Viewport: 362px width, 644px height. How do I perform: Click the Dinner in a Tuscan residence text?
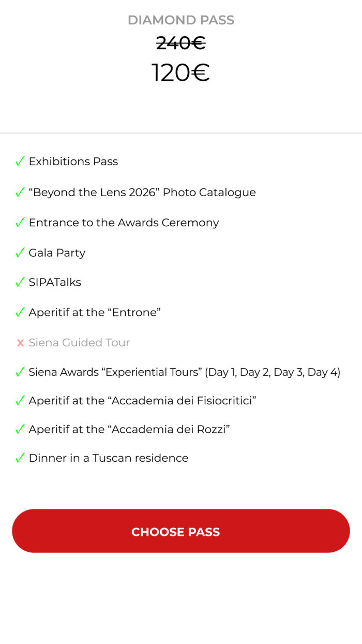(x=109, y=458)
